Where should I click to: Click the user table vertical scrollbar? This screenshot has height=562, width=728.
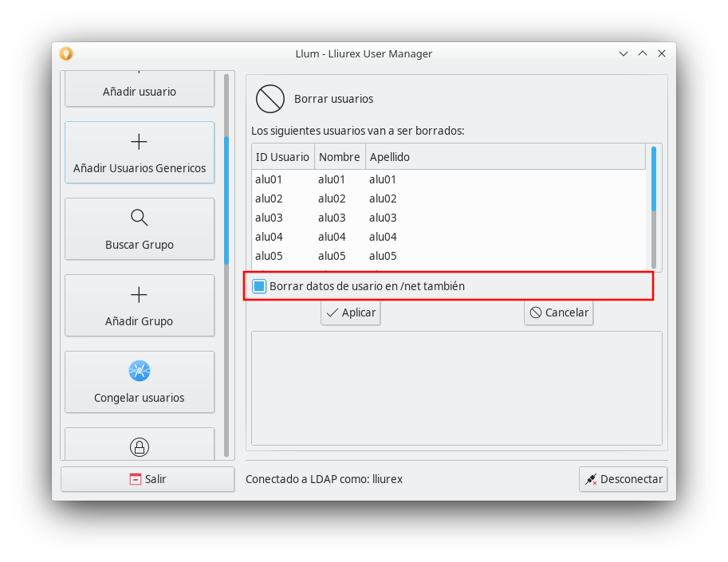[x=654, y=207]
